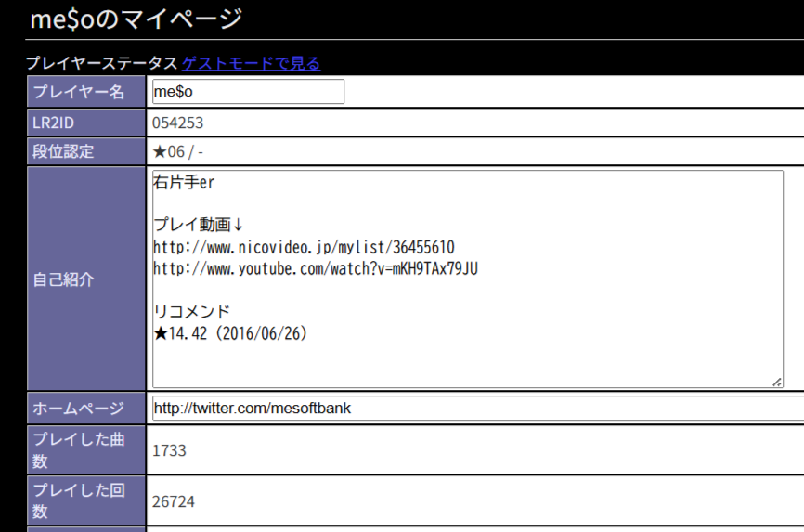Viewport: 804px width, 532px height.
Task: Click inside the 自己紹介 text area
Action: point(468,279)
